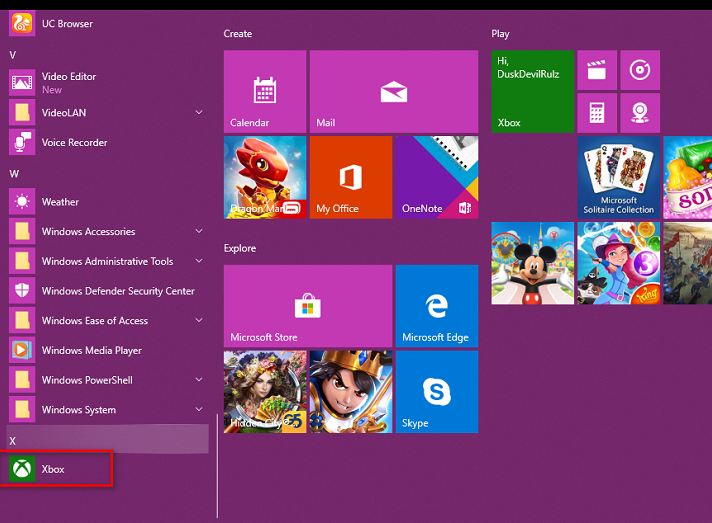Click the Windows Administrative Tools folder icon

[x=22, y=261]
